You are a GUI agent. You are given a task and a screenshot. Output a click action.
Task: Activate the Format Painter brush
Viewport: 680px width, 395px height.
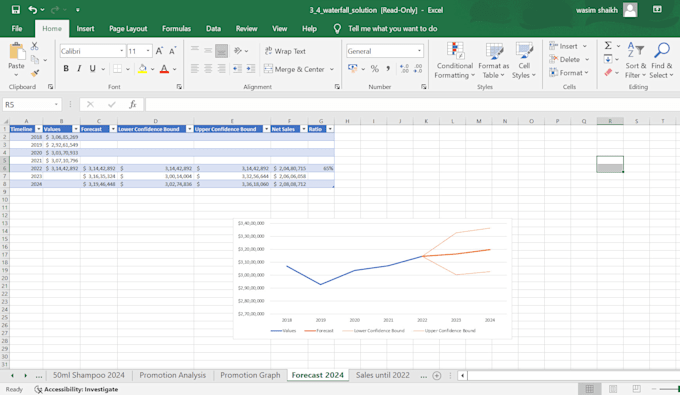(x=35, y=73)
